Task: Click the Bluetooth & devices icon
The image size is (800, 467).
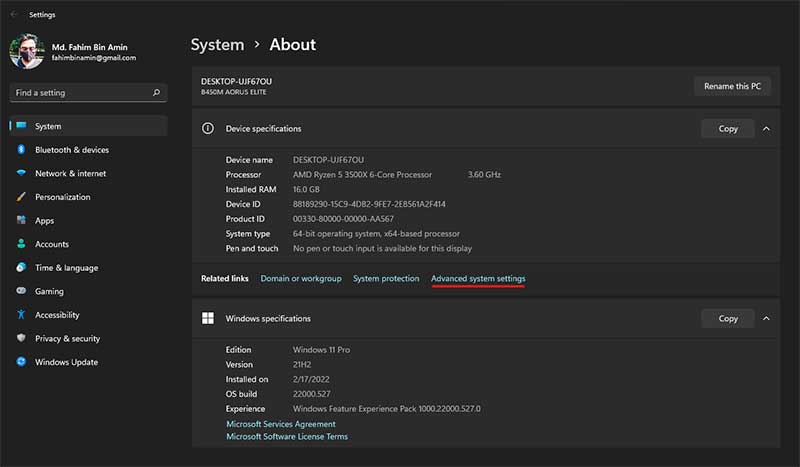Action: tap(21, 150)
